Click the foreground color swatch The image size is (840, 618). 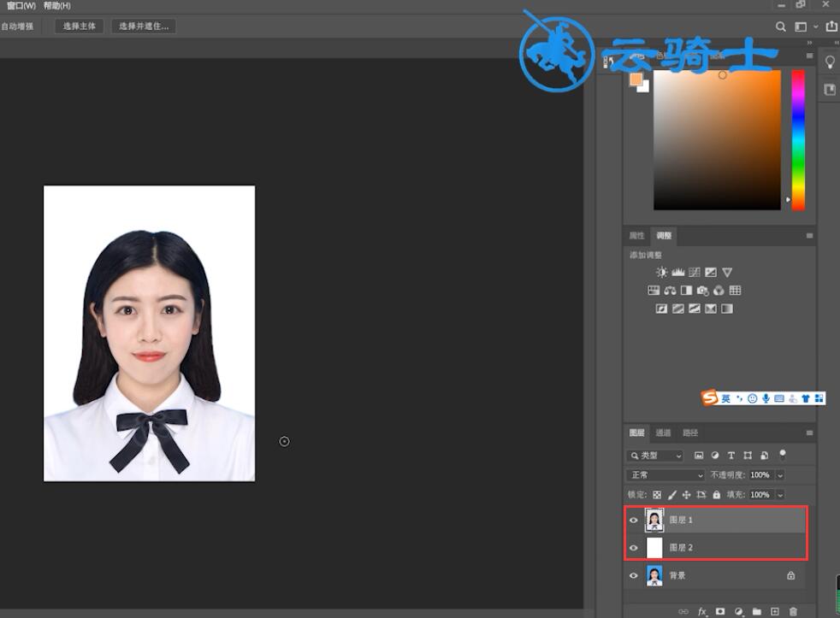pos(636,80)
